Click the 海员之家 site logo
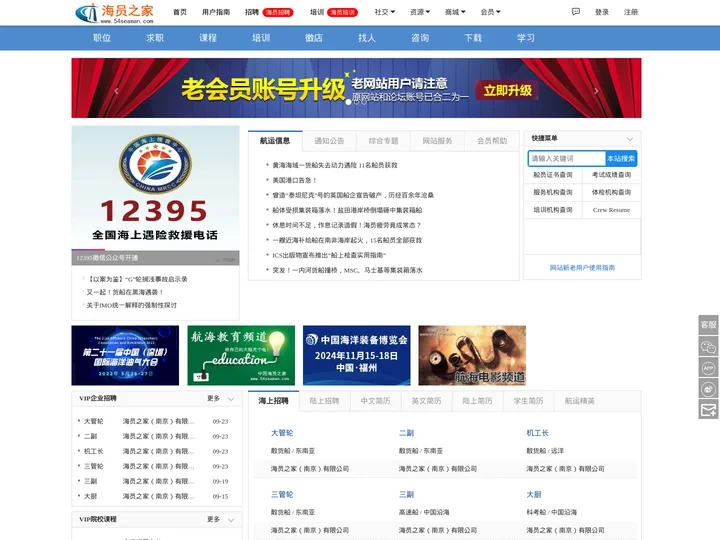 [114, 13]
